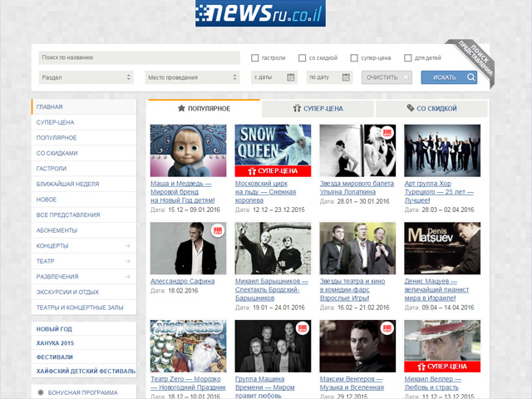Open the 'Раздел' dropdown

point(86,77)
